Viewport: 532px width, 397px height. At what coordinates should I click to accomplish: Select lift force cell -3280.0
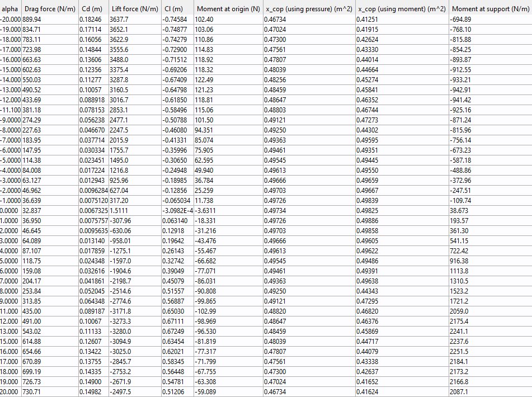tap(135, 332)
